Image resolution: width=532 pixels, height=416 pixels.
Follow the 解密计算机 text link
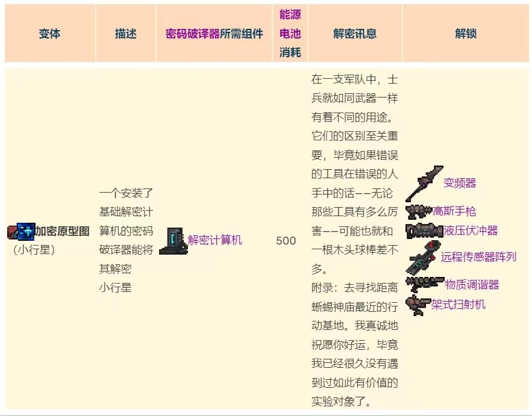[214, 240]
